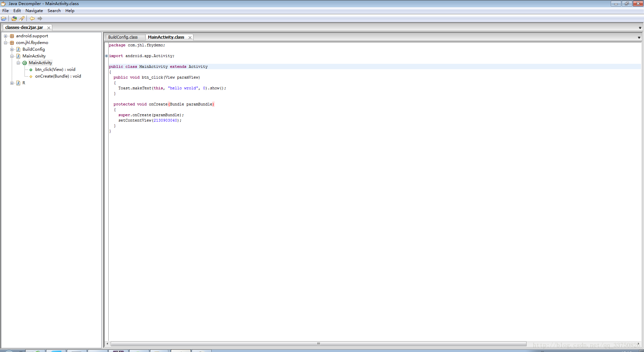Image resolution: width=644 pixels, height=352 pixels.
Task: Expand the folded import statements
Action: 107,56
